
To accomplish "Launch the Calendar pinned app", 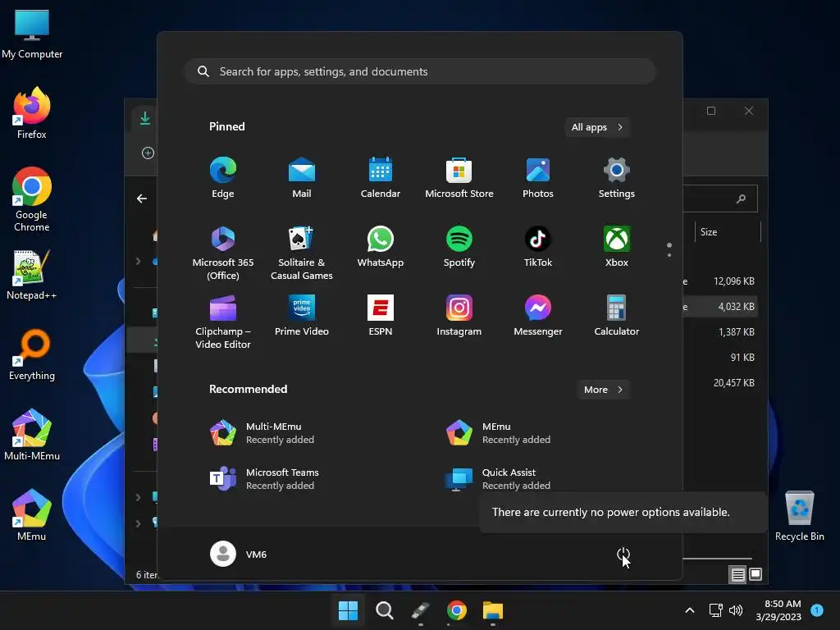I will pos(381,178).
